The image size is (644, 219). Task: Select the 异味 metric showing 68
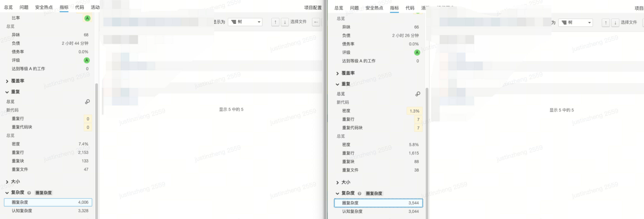(x=48, y=35)
